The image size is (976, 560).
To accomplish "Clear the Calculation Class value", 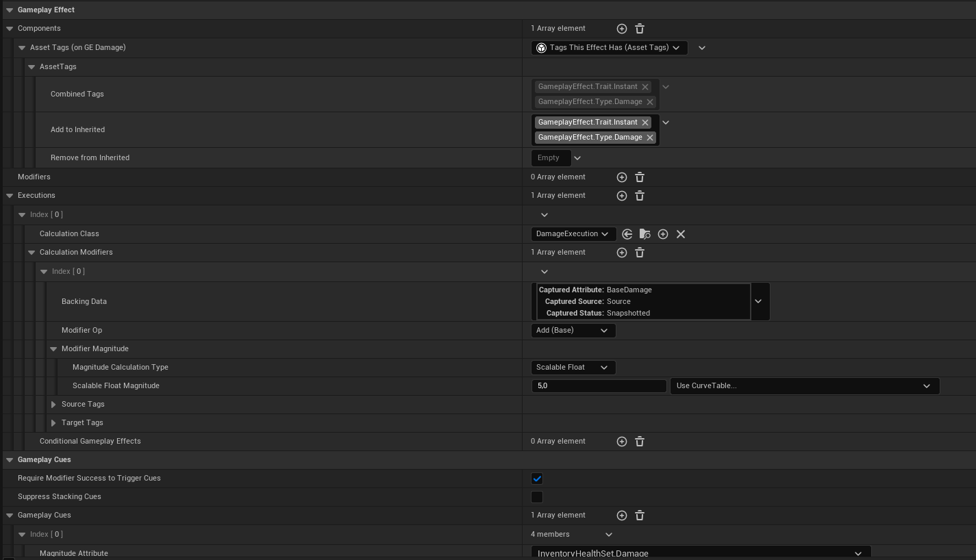I will (680, 234).
